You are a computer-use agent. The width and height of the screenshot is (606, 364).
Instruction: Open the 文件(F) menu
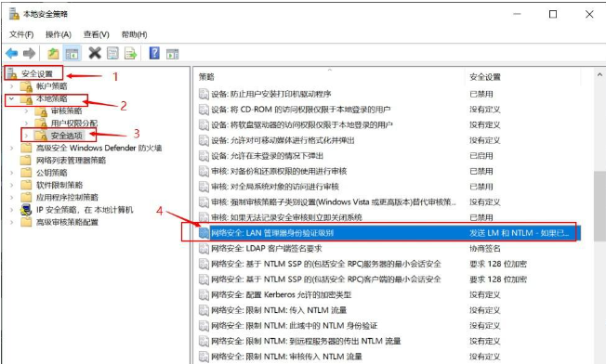click(21, 34)
